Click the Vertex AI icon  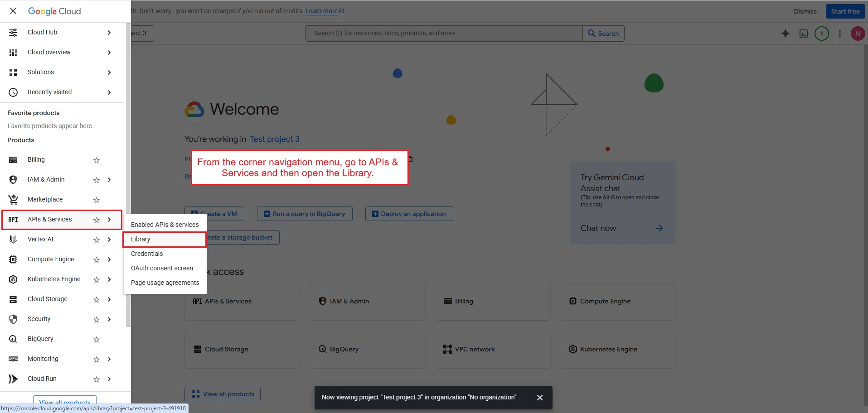13,240
